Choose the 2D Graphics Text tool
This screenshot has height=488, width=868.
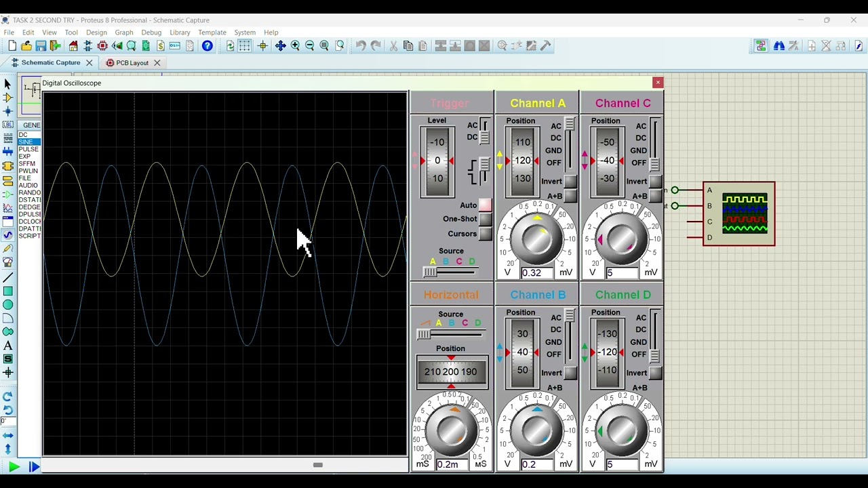coord(7,346)
